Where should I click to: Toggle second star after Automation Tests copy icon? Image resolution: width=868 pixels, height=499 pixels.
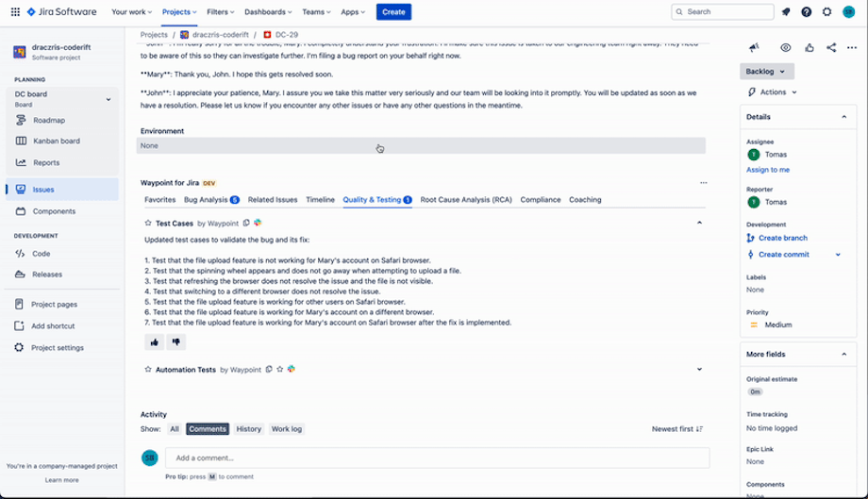[280, 369]
